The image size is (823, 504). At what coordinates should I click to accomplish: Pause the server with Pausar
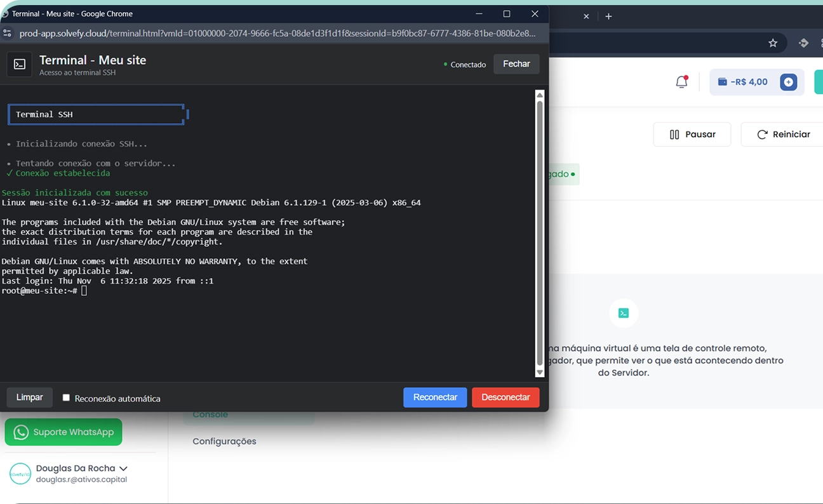[692, 135]
